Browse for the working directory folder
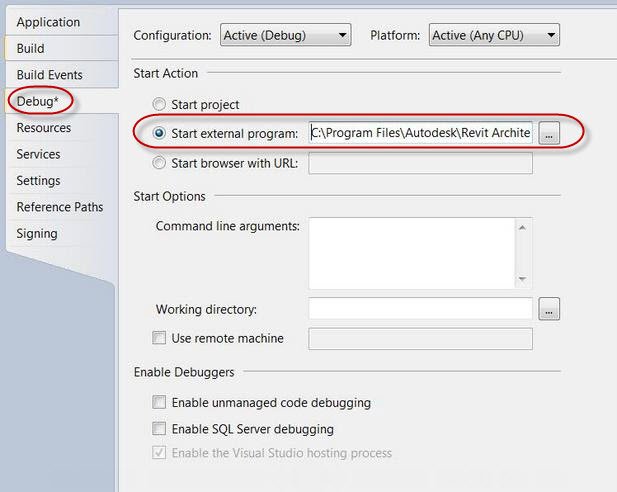Image resolution: width=617 pixels, height=492 pixels. click(549, 309)
